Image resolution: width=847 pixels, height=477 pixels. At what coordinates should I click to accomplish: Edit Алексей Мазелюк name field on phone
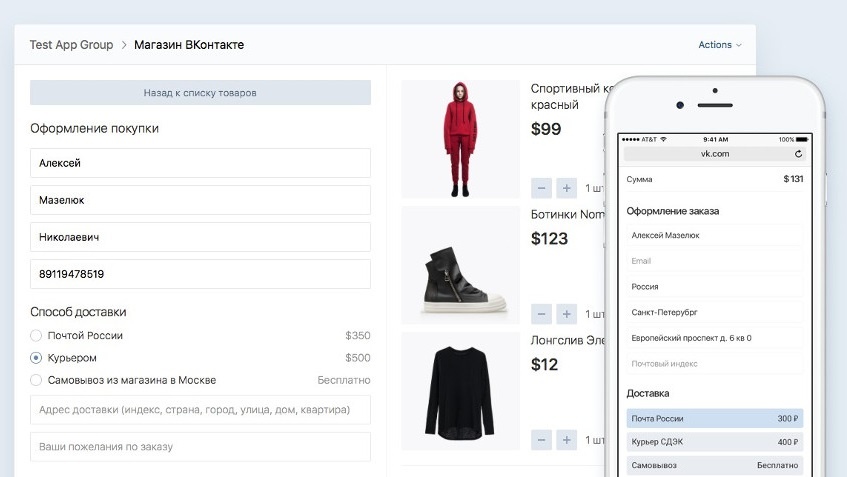pyautogui.click(x=715, y=236)
